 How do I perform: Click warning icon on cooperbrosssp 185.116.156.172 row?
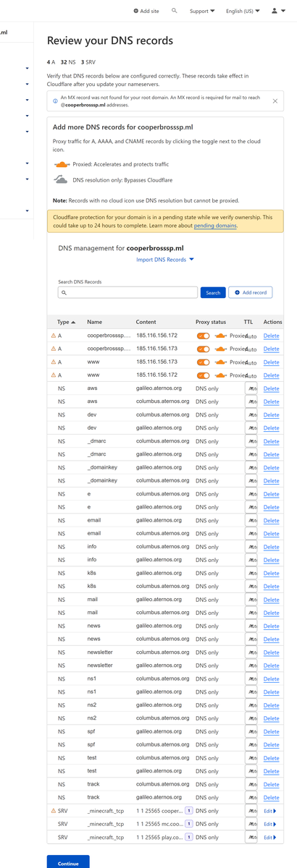[x=53, y=336]
